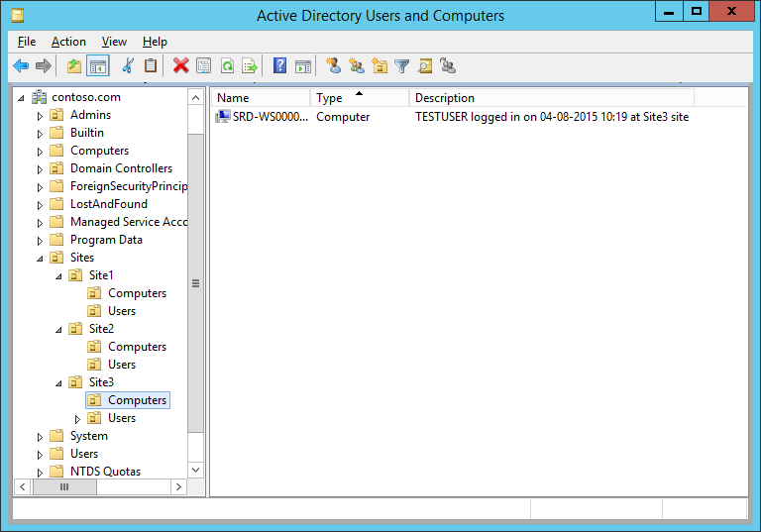Collapse the Site3 node

pyautogui.click(x=58, y=383)
